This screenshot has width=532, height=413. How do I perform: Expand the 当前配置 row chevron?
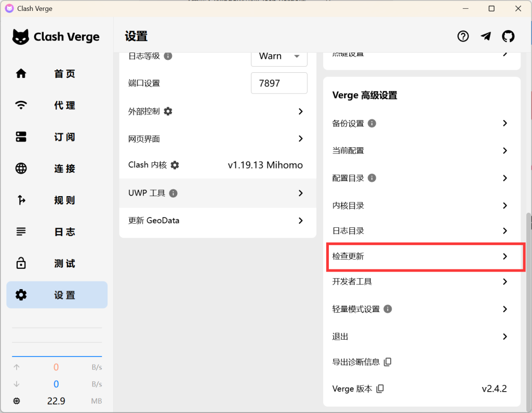click(505, 150)
